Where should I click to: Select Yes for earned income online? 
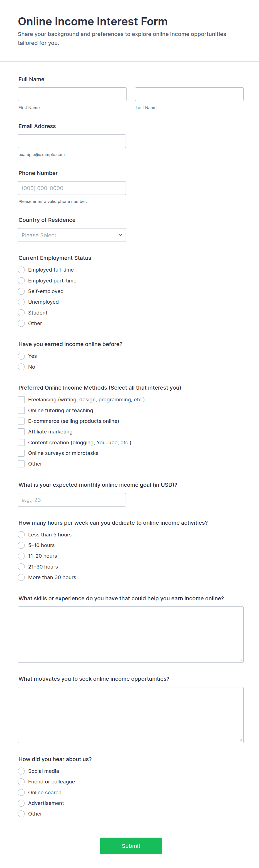click(x=21, y=356)
